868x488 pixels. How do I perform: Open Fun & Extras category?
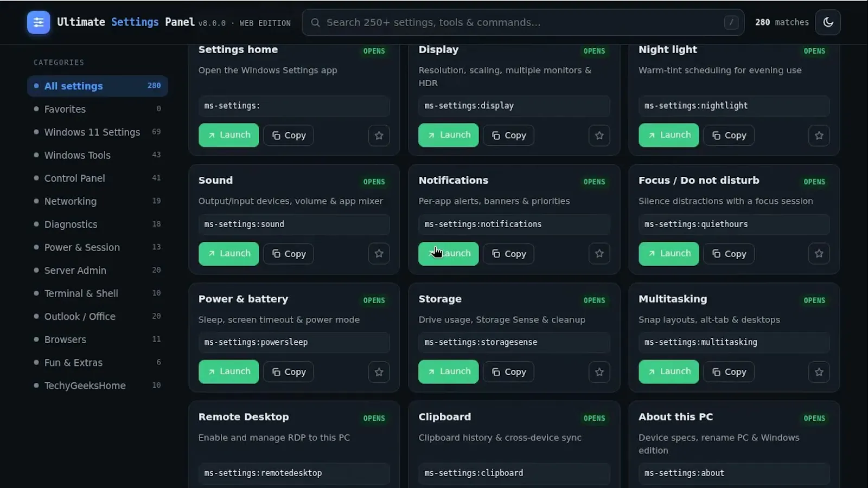(98, 362)
